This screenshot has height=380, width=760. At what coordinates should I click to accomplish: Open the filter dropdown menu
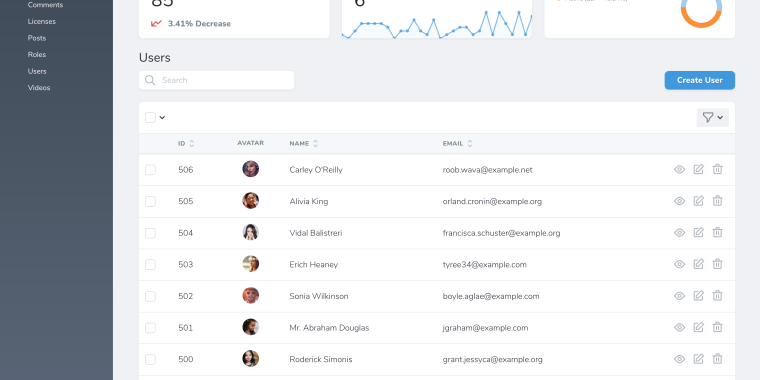pyautogui.click(x=712, y=117)
